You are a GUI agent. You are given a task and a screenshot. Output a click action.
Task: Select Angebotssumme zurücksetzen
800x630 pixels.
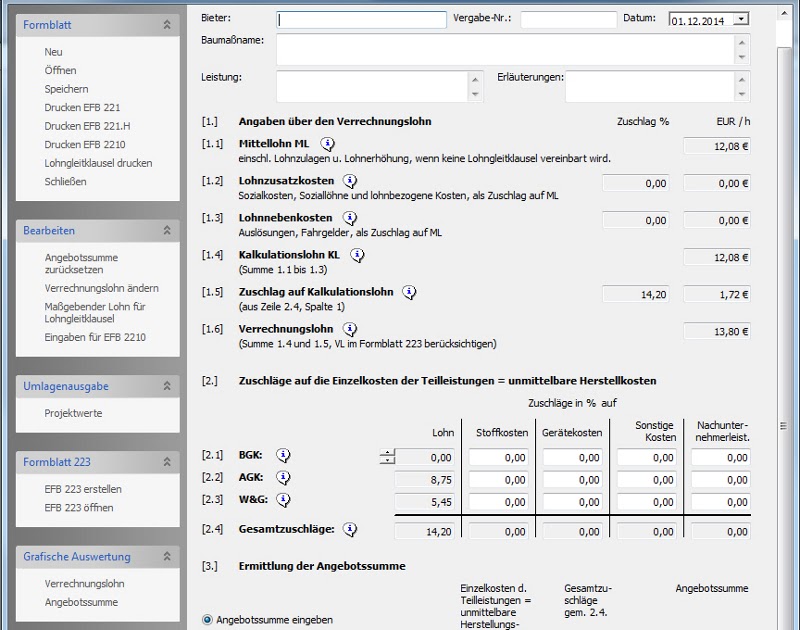click(x=81, y=264)
